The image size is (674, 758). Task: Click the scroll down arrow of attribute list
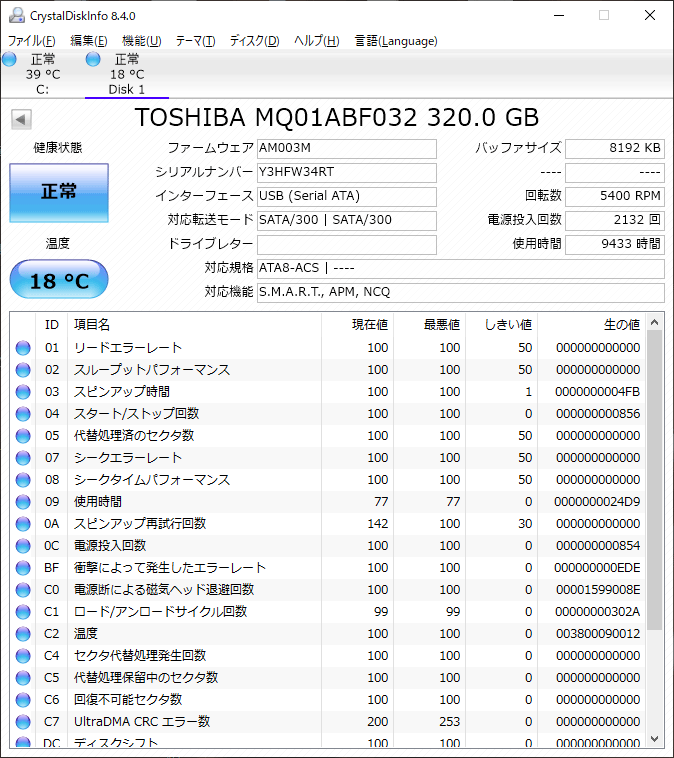click(655, 738)
